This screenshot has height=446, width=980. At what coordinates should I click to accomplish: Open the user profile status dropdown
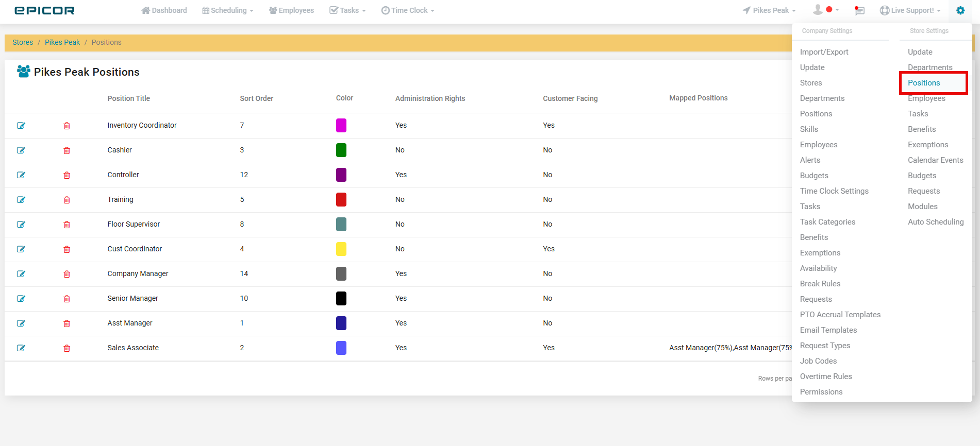pos(826,10)
